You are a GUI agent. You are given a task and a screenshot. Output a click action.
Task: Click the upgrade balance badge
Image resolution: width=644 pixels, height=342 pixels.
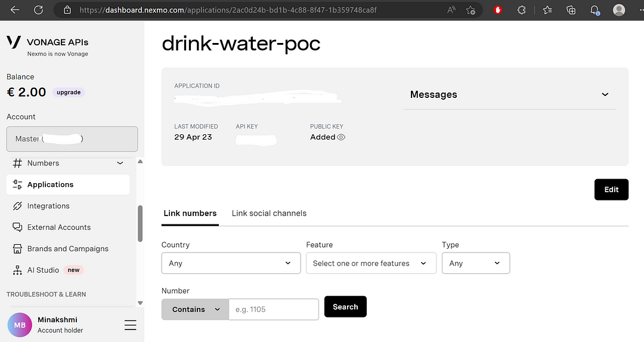point(69,92)
